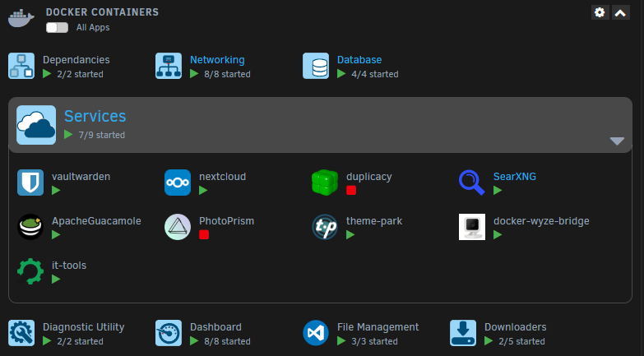Open the Networking folder icon
The width and height of the screenshot is (644, 356).
pos(169,66)
